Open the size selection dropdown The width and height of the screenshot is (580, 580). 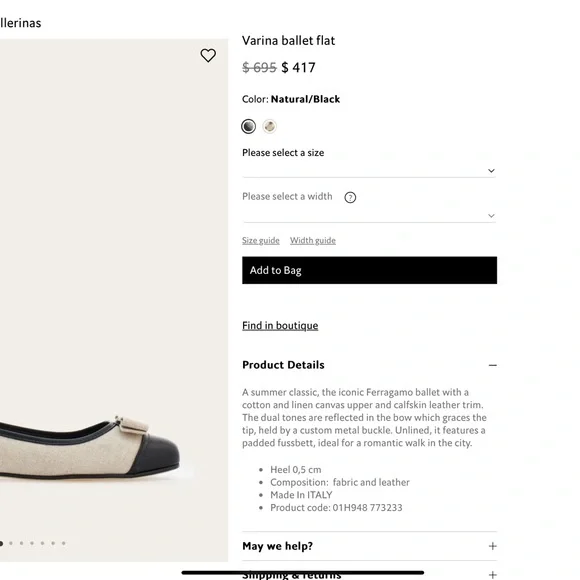(369, 171)
